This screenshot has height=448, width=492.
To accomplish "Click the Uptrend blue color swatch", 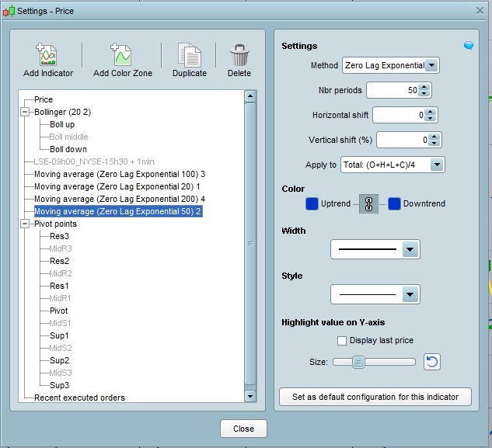I will [312, 203].
